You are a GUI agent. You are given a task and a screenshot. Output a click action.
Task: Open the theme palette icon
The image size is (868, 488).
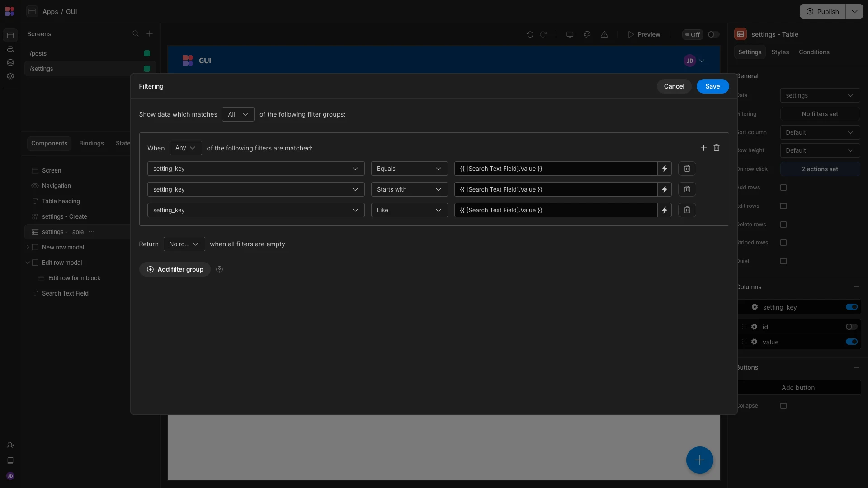[x=587, y=34]
